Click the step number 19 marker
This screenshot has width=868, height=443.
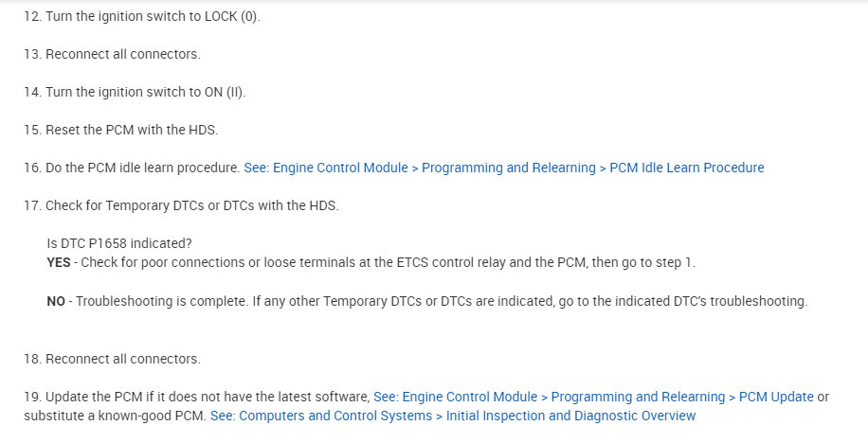click(x=32, y=397)
